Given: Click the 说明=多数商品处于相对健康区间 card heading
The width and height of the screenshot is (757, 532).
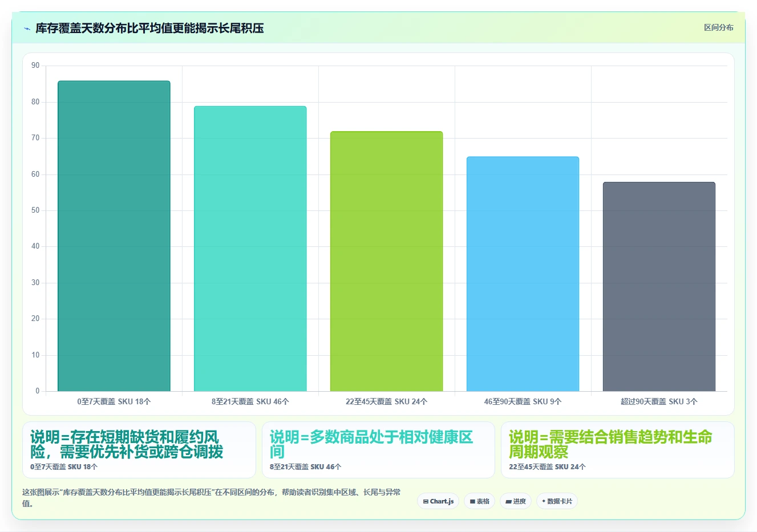Looking at the screenshot, I should (371, 445).
